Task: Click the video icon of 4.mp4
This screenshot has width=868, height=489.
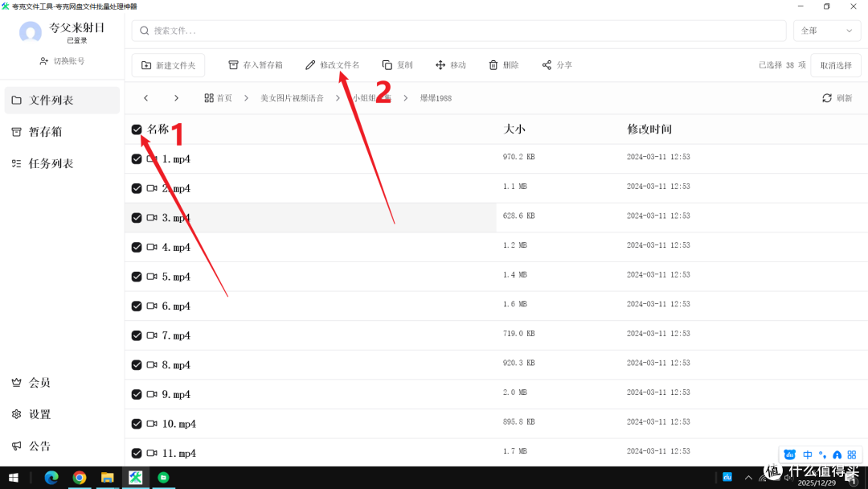Action: (152, 247)
